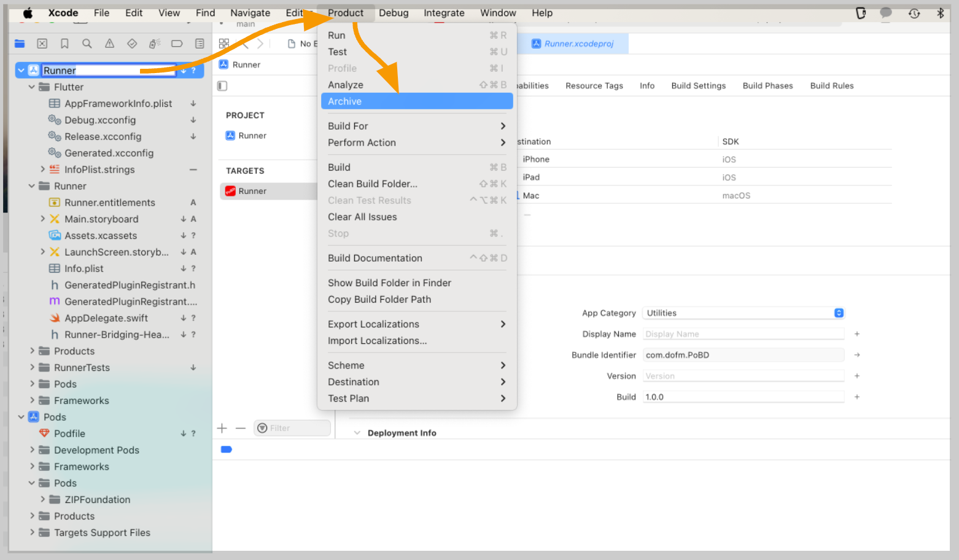Viewport: 959px width, 560px height.
Task: Toggle the project and targets list sidebar icon
Action: point(222,86)
